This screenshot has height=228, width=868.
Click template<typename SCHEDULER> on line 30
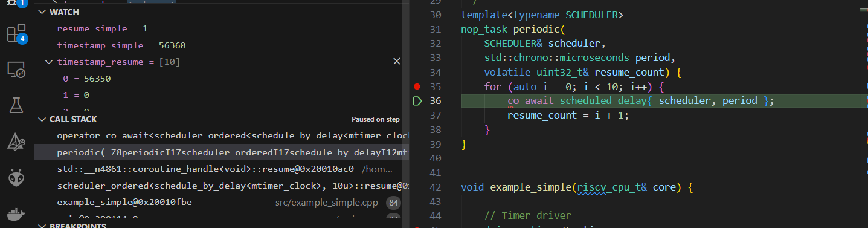tap(542, 15)
